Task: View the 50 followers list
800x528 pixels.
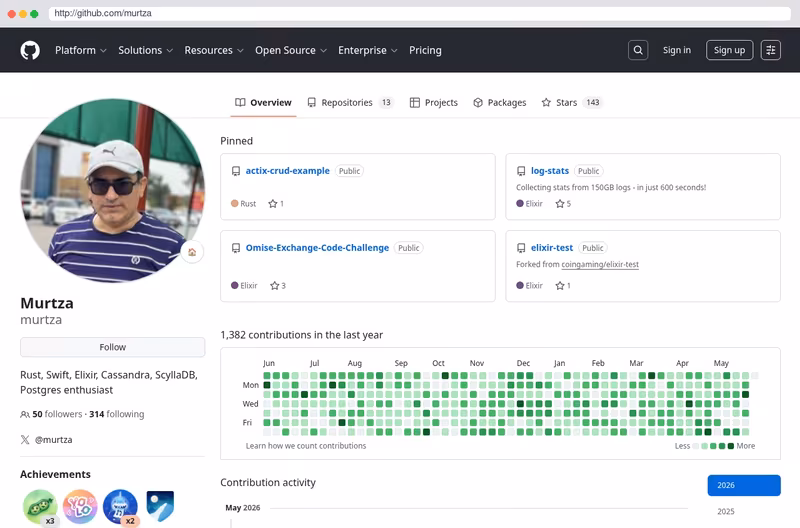Action: click(57, 414)
